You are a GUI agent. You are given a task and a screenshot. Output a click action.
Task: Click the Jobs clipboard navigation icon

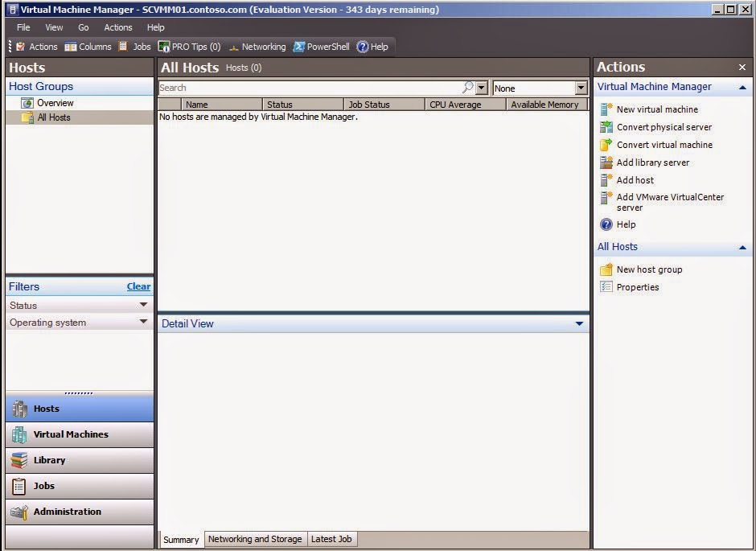click(x=18, y=486)
